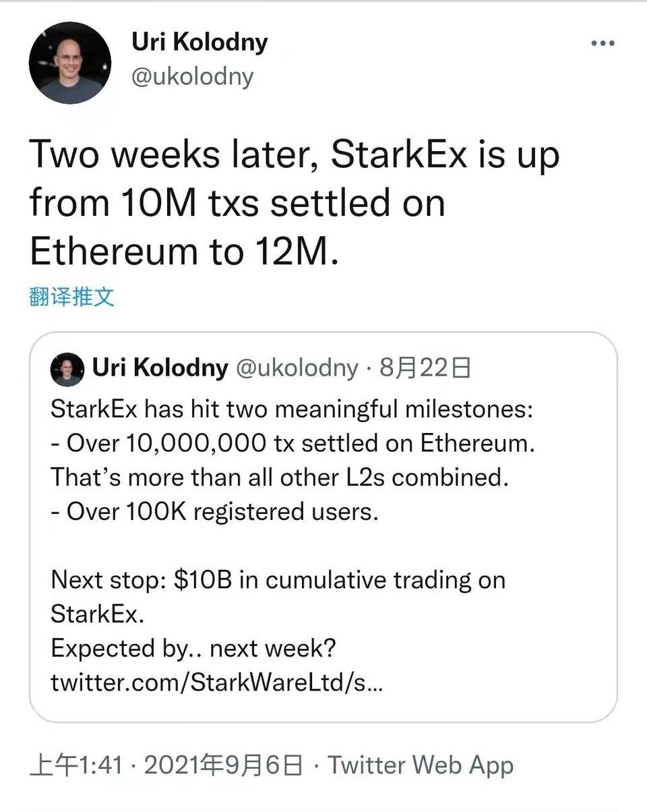Open the three-dot more options menu

602,44
